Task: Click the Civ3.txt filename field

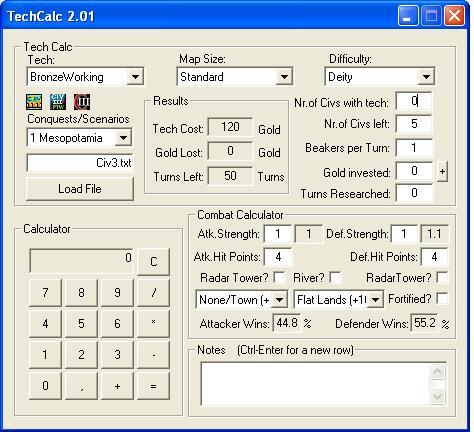Action: (x=80, y=163)
